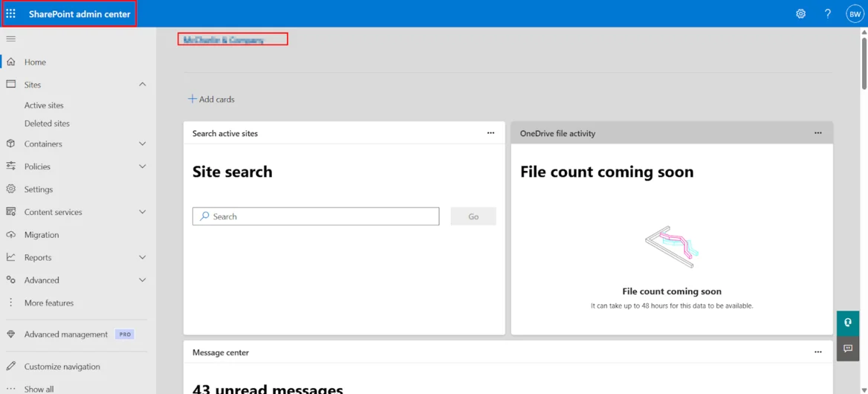Open the Help question mark icon

(828, 14)
